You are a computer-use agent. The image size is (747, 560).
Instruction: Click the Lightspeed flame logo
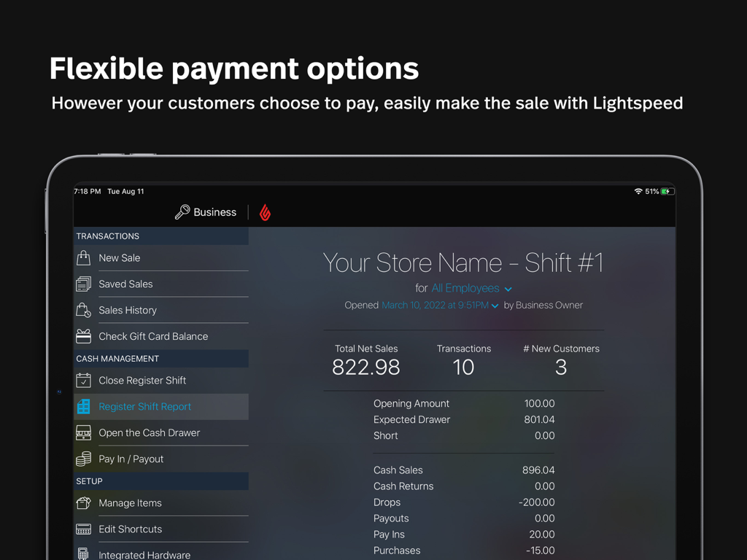click(265, 212)
